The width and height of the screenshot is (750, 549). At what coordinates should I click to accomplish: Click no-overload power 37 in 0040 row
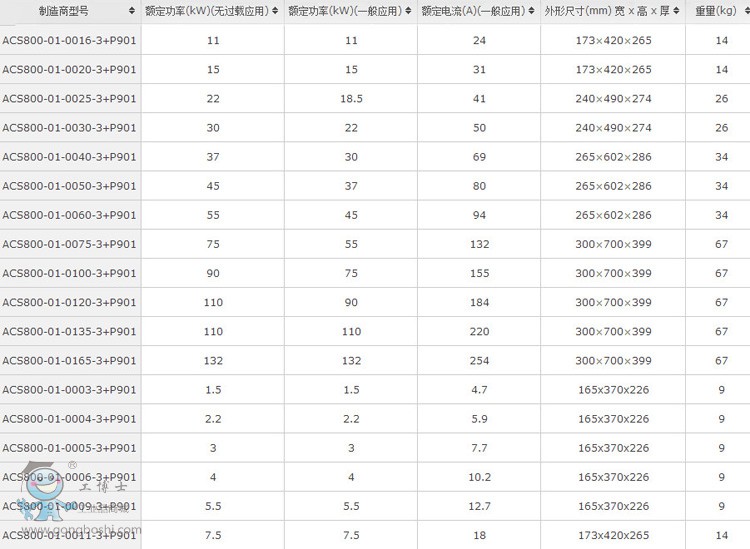[213, 157]
